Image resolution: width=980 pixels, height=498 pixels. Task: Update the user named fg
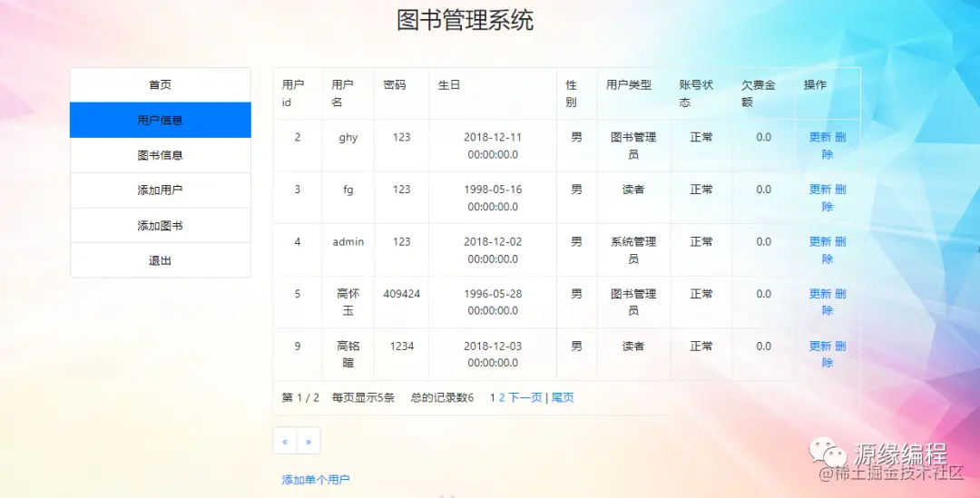click(820, 190)
